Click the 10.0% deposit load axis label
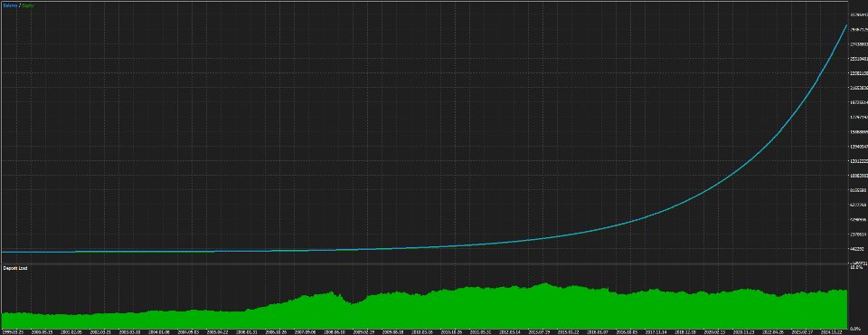The width and height of the screenshot is (868, 335). tap(856, 267)
